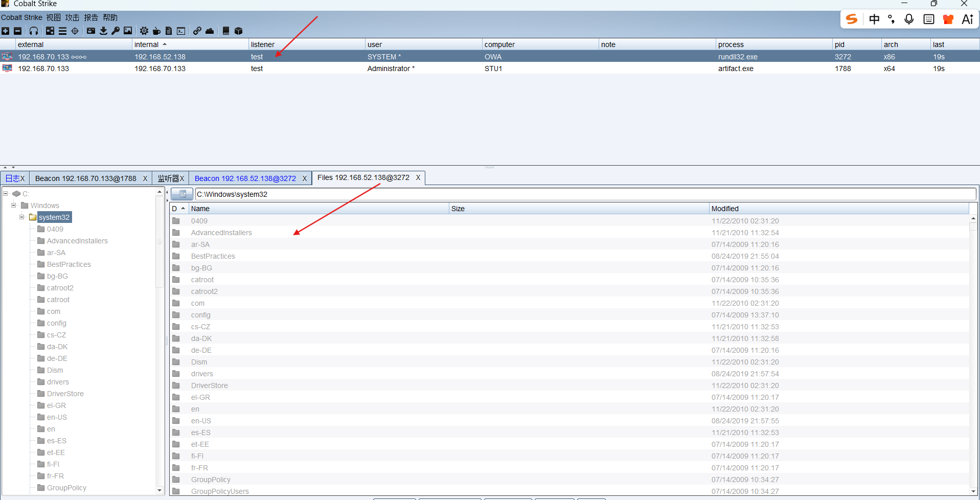Switch to session table view icon
The image size is (980, 500).
click(62, 31)
